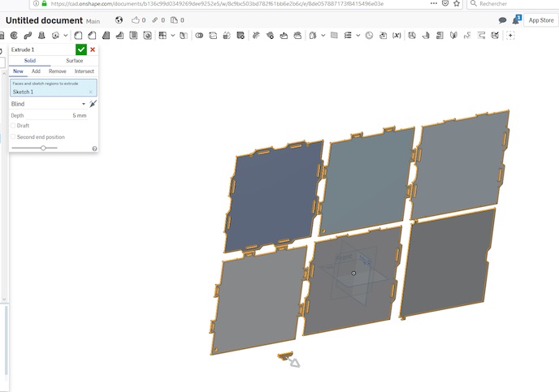Open the notifications bell icon
The width and height of the screenshot is (559, 392).
click(516, 20)
